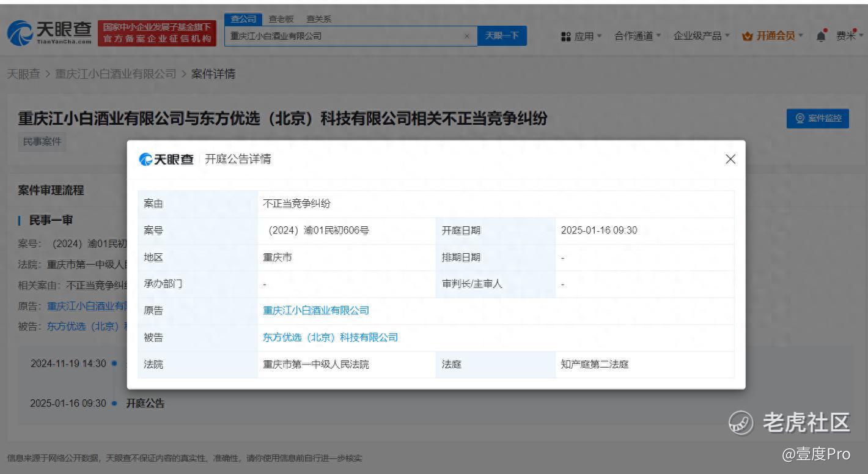Image resolution: width=868 pixels, height=474 pixels.
Task: Click the 案由 label cell in the dialog
Action: pyautogui.click(x=198, y=204)
